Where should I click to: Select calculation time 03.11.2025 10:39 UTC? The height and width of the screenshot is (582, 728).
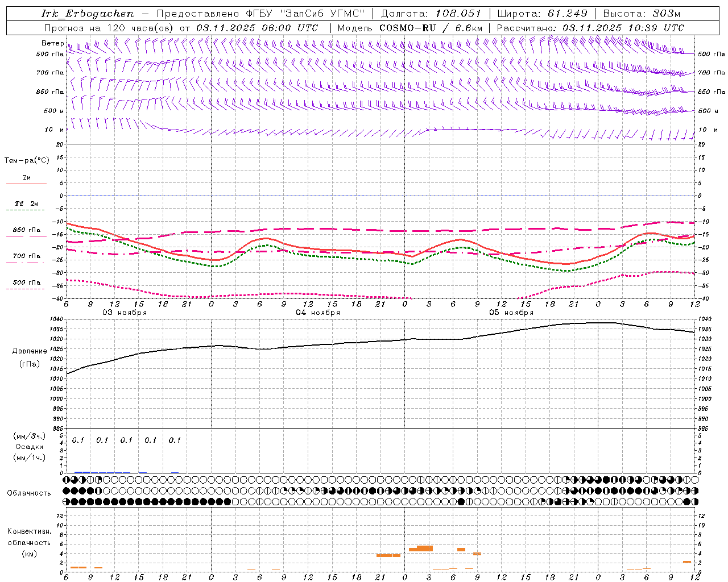(623, 28)
